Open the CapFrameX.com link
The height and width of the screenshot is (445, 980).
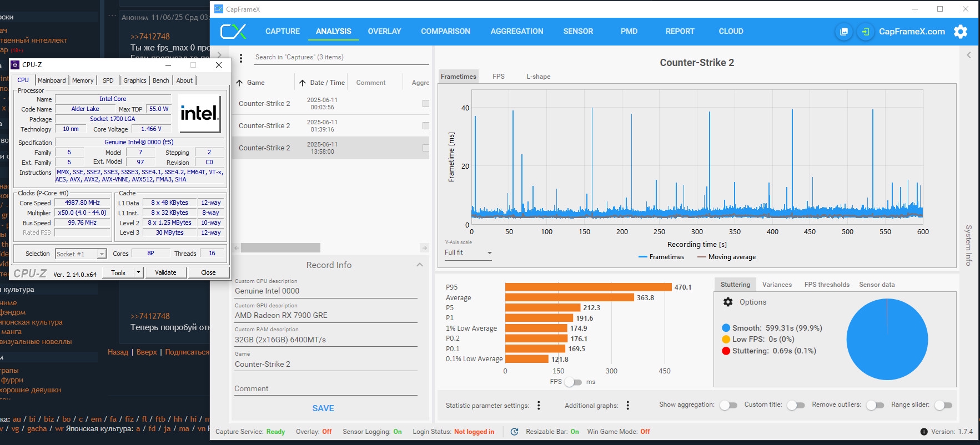[x=912, y=32]
